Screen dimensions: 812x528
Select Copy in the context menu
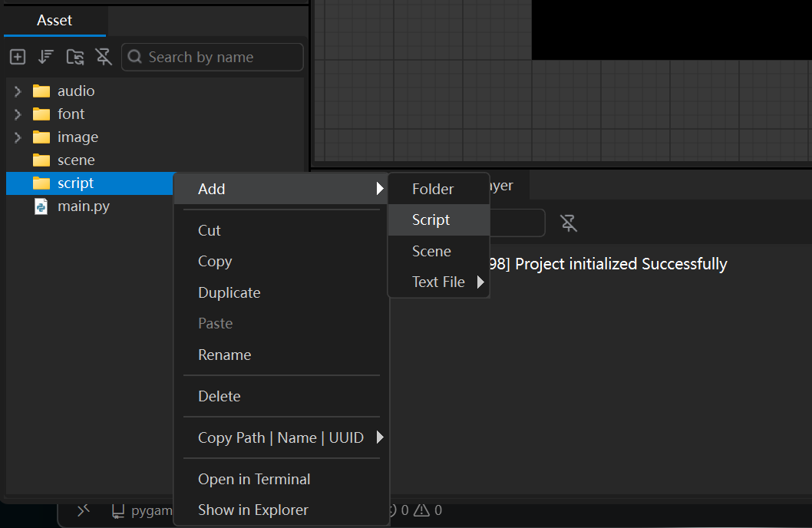click(x=282, y=262)
